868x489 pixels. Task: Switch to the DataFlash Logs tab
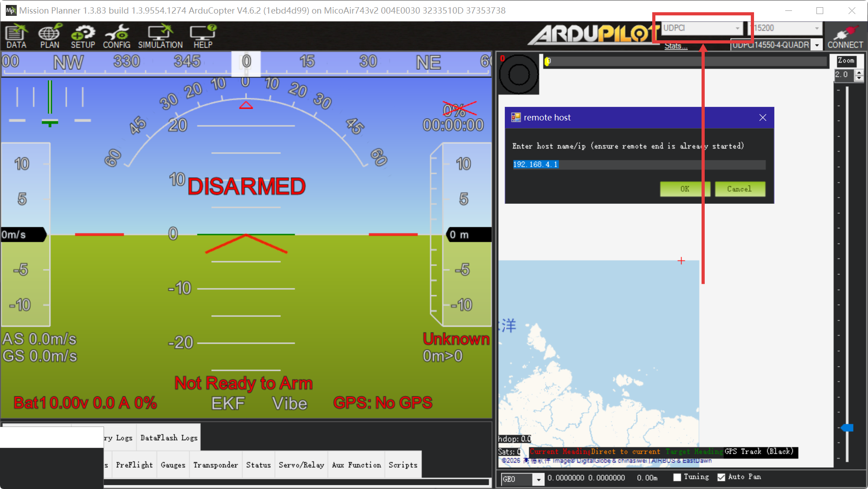(x=169, y=438)
